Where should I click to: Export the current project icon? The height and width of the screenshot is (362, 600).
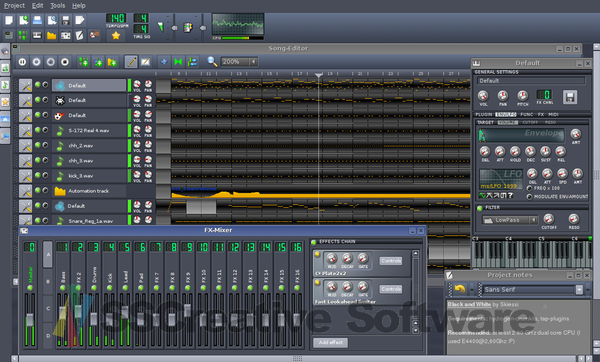[80, 20]
